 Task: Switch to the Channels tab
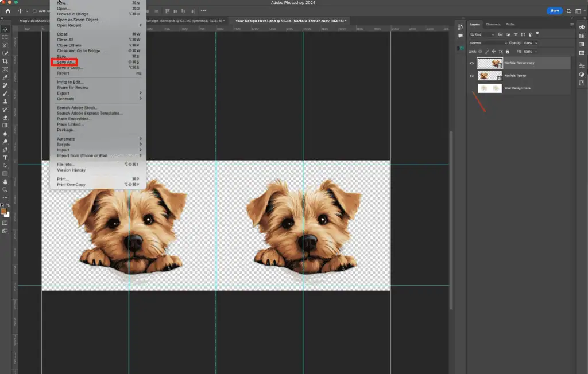point(493,24)
